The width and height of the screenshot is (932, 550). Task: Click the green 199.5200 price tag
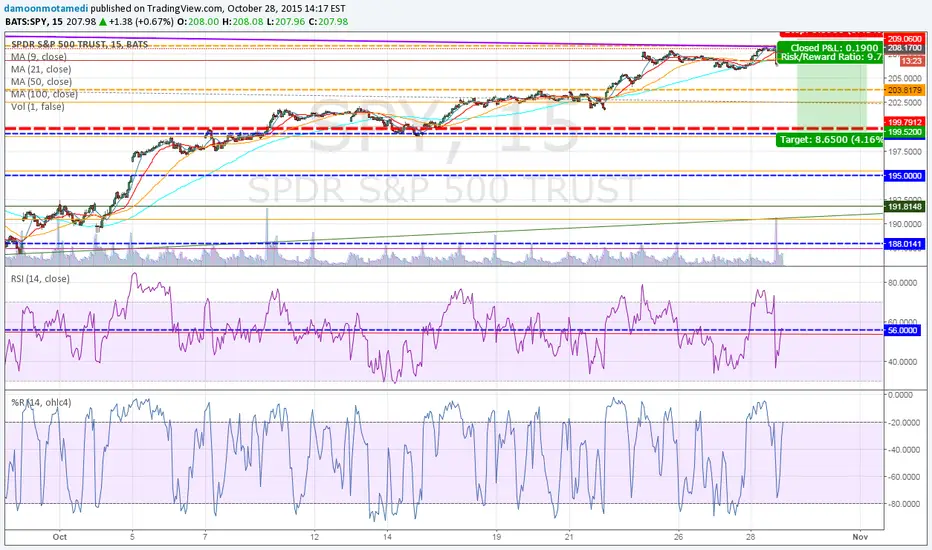click(x=905, y=132)
